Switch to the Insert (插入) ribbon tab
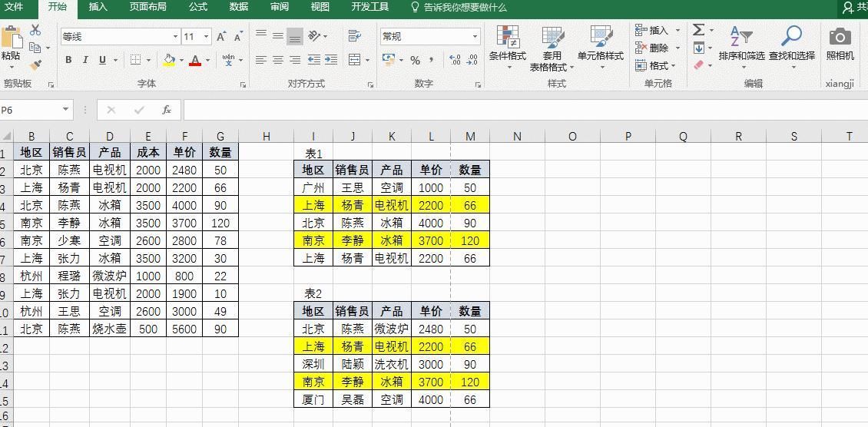The height and width of the screenshot is (427, 868). click(98, 7)
